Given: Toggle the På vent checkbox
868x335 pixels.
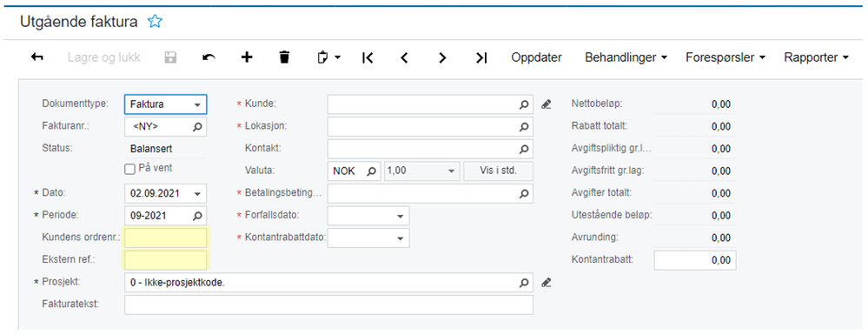Looking at the screenshot, I should (x=129, y=169).
